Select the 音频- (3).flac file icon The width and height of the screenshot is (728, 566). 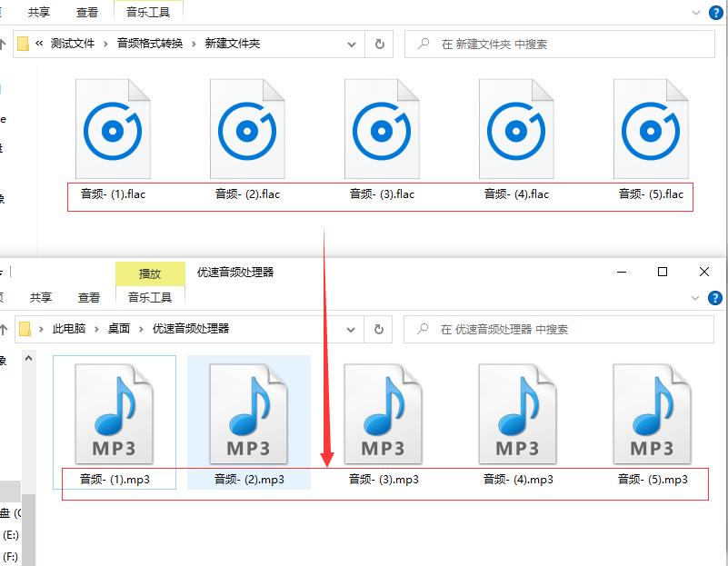point(382,128)
